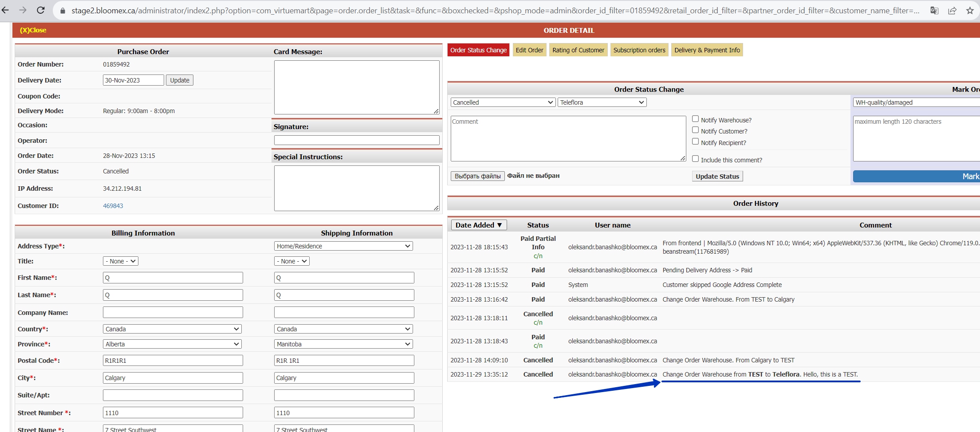Toggle Include this comment checkbox
Image resolution: width=980 pixels, height=432 pixels.
[695, 159]
